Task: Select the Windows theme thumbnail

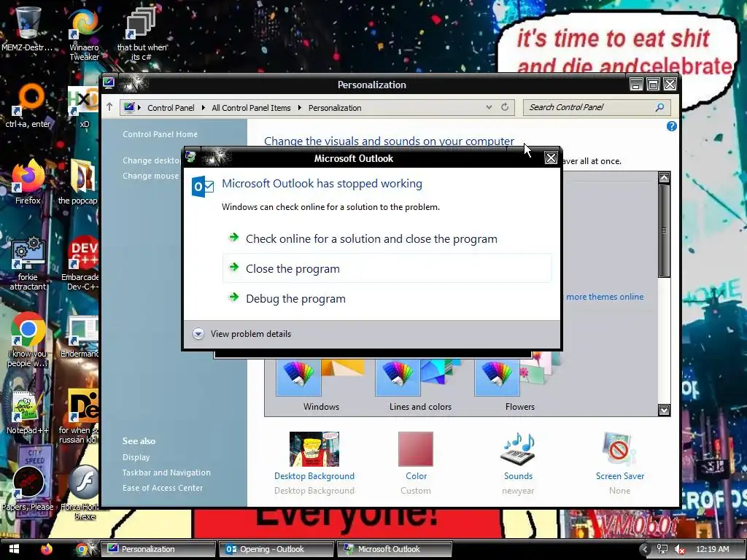Action: pyautogui.click(x=321, y=386)
